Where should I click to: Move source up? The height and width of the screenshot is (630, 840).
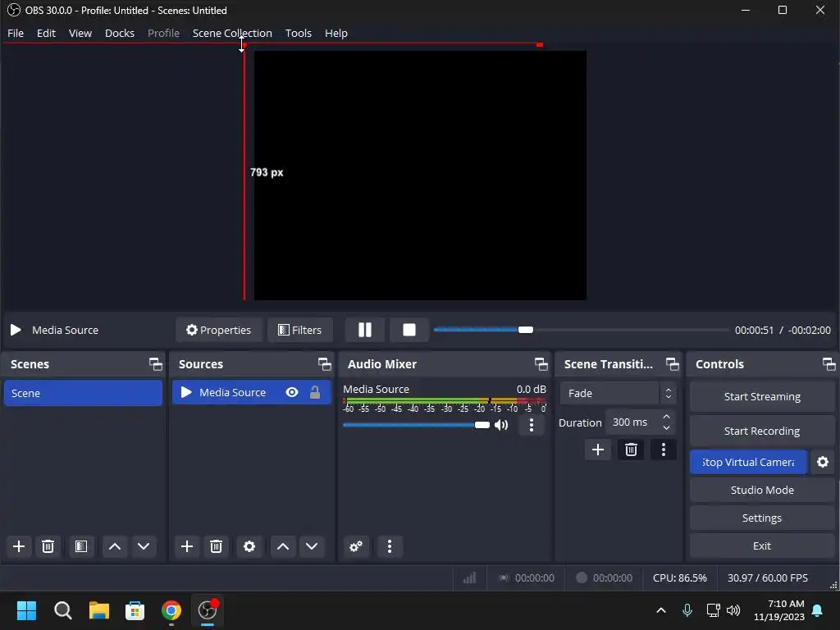[283, 547]
